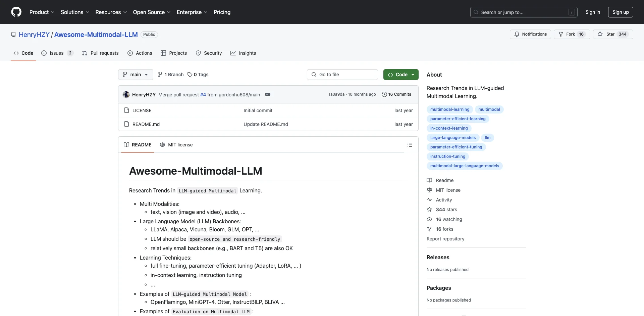Open the parameter-efficient-learning topic tag
The width and height of the screenshot is (644, 316).
click(x=458, y=119)
